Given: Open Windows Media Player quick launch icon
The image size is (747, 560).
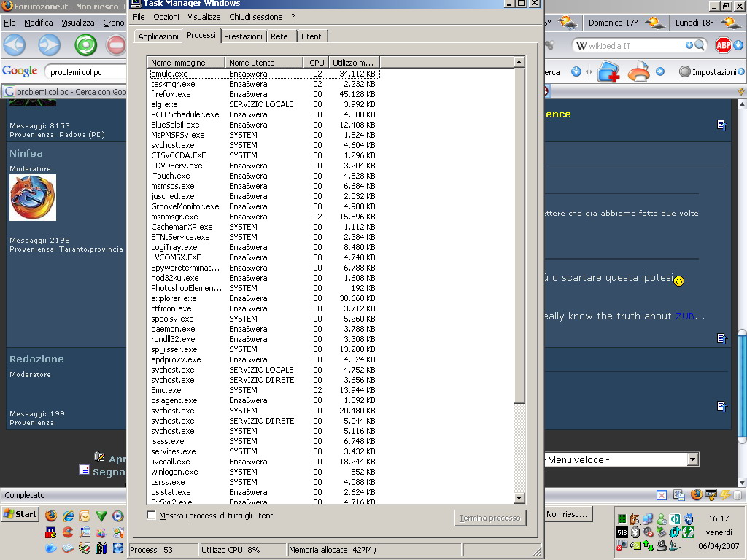Looking at the screenshot, I should click(x=117, y=516).
